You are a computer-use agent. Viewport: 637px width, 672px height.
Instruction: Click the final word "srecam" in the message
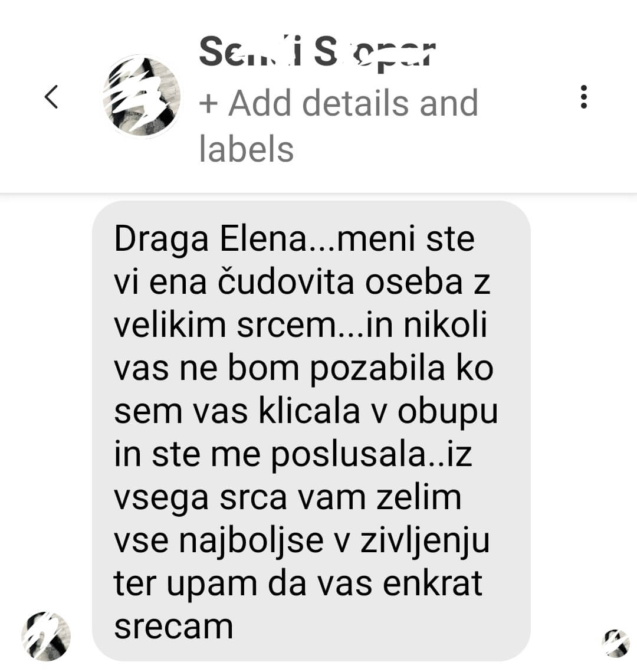173,627
